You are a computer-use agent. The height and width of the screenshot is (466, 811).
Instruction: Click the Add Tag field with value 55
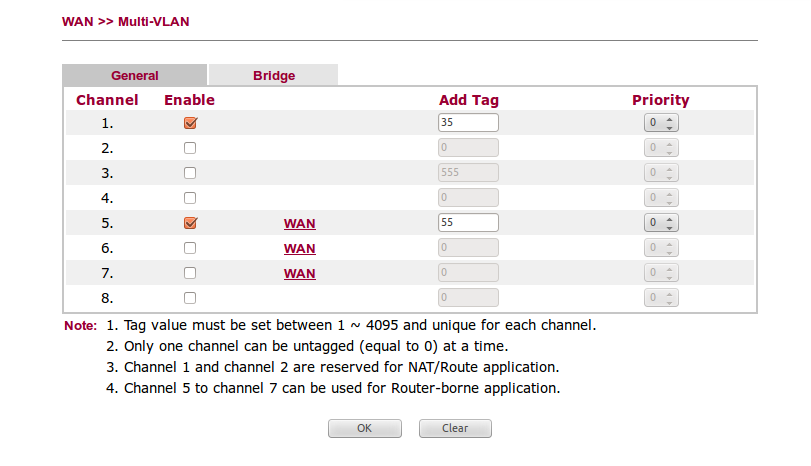(x=468, y=223)
